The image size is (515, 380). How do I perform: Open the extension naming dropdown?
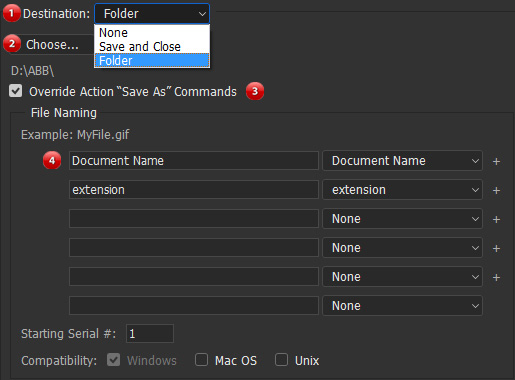pos(402,190)
